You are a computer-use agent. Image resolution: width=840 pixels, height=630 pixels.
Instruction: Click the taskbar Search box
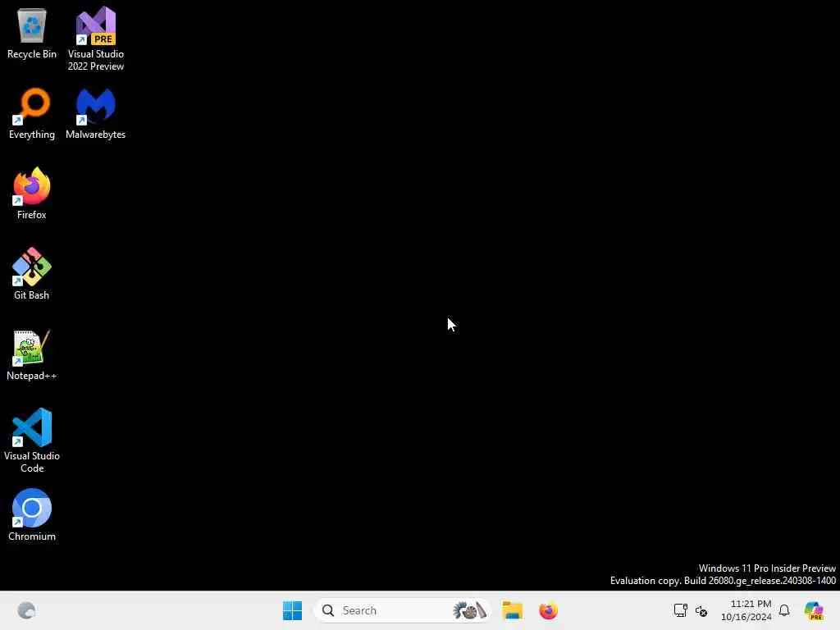pos(402,610)
